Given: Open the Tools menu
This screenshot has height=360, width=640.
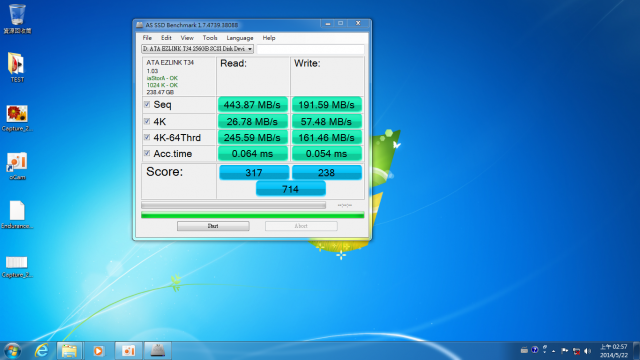Looking at the screenshot, I should [210, 38].
